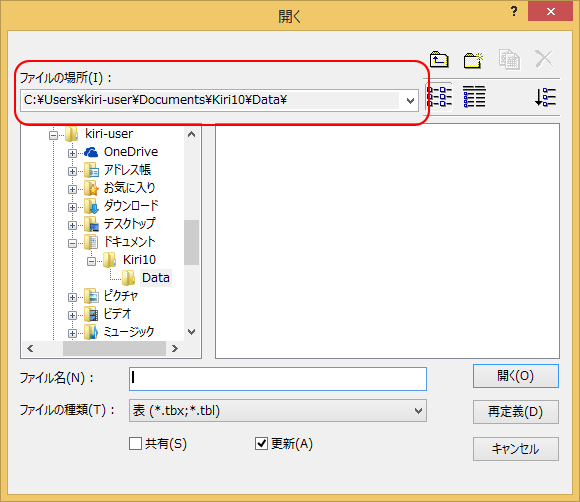This screenshot has width=580, height=502.
Task: Create a new folder icon
Action: click(x=473, y=60)
